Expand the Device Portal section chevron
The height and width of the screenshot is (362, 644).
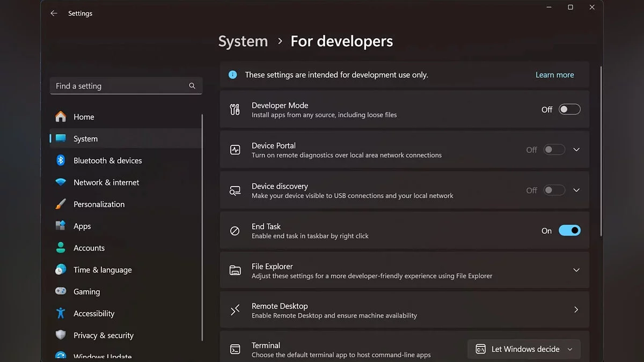pos(576,150)
